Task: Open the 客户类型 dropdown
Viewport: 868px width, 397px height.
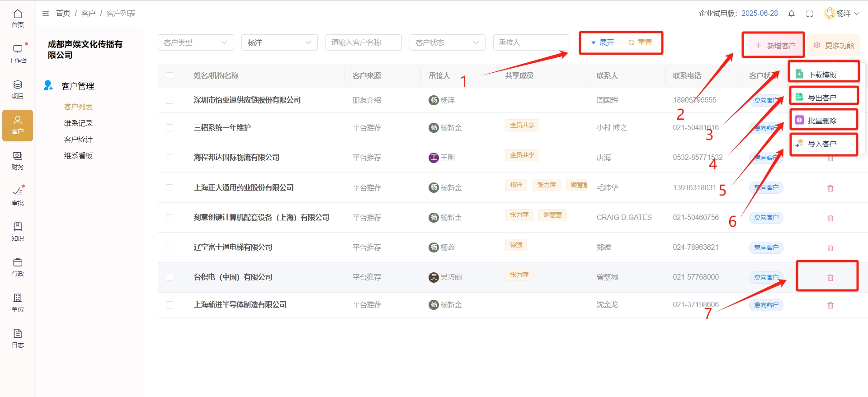Action: 196,42
